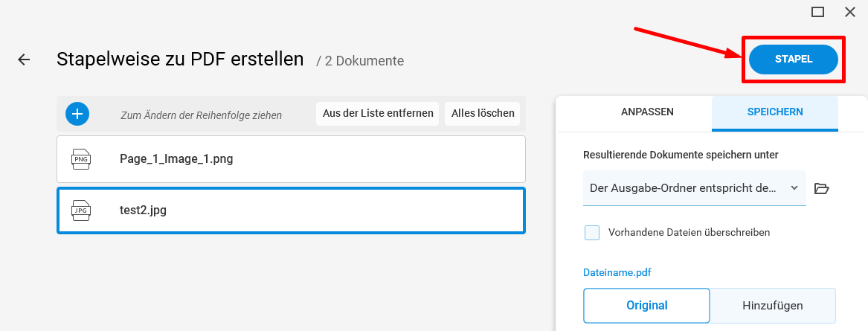
Task: Expand output folder list via chevron arrow
Action: click(794, 187)
